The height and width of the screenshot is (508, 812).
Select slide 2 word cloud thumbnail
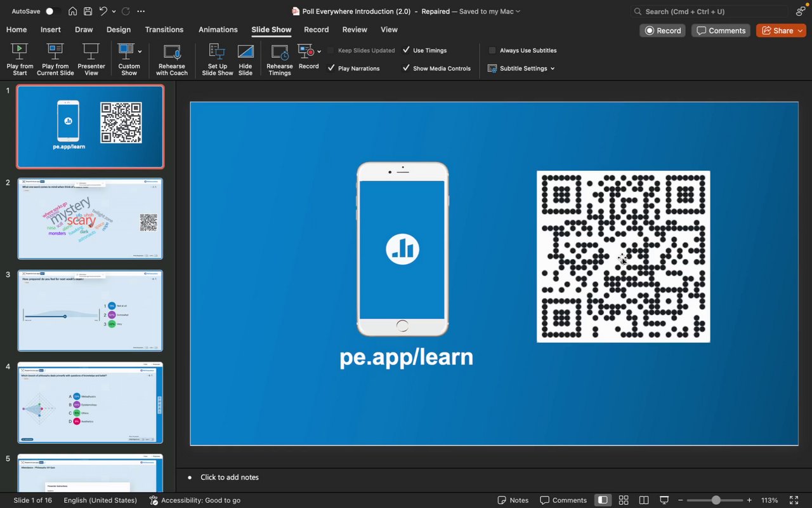(90, 218)
